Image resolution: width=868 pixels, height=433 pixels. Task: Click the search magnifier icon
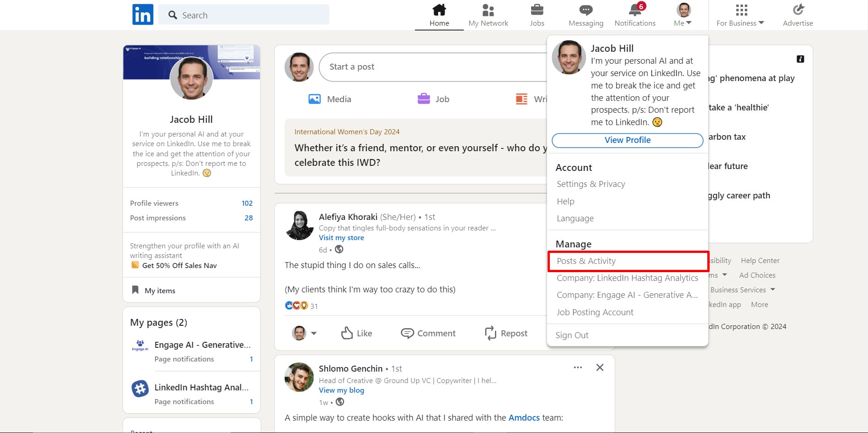coord(173,15)
